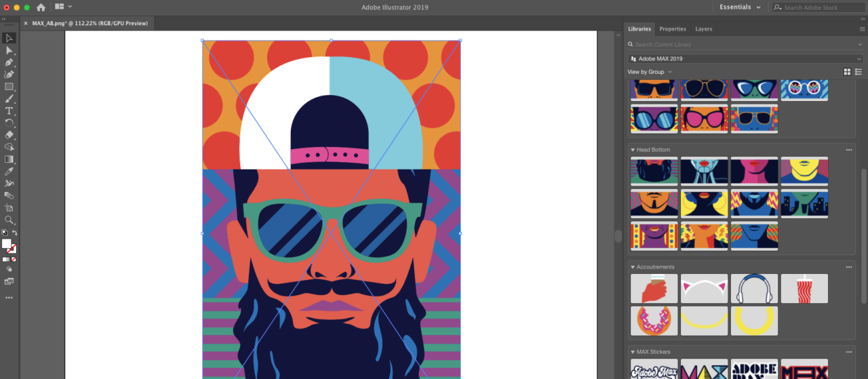Select the Direct Selection tool

[9, 50]
